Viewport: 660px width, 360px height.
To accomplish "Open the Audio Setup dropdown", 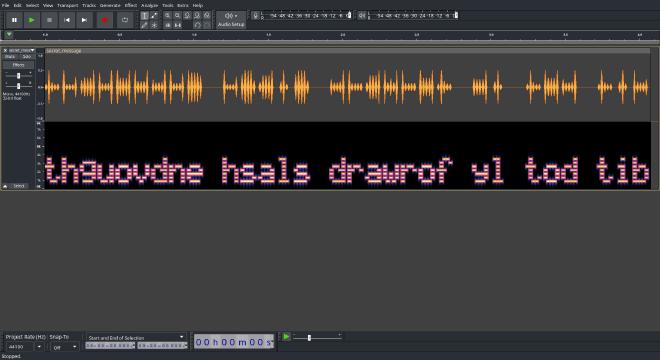I will point(231,20).
